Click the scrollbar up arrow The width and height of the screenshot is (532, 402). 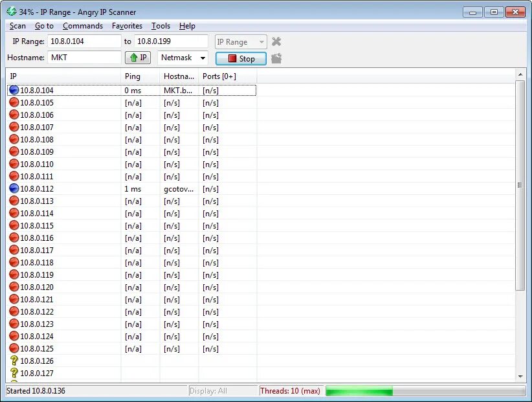[x=520, y=74]
